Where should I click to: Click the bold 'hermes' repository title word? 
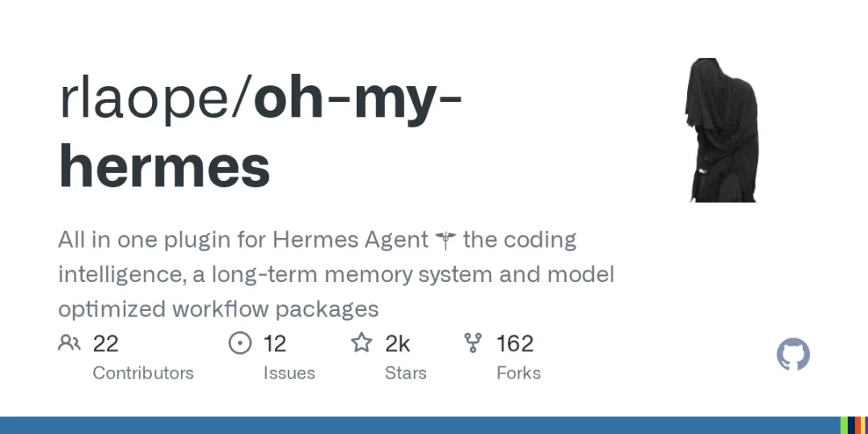pyautogui.click(x=165, y=166)
